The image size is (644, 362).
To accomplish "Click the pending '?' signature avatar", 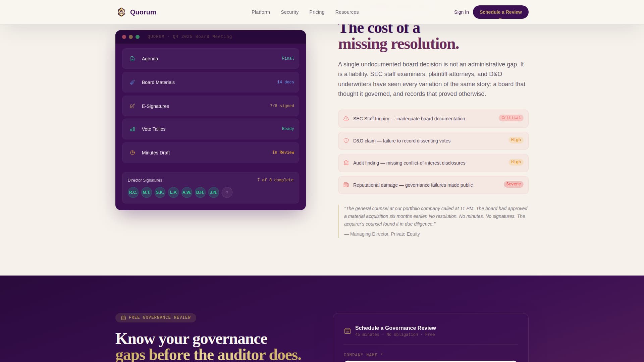I will point(227,192).
